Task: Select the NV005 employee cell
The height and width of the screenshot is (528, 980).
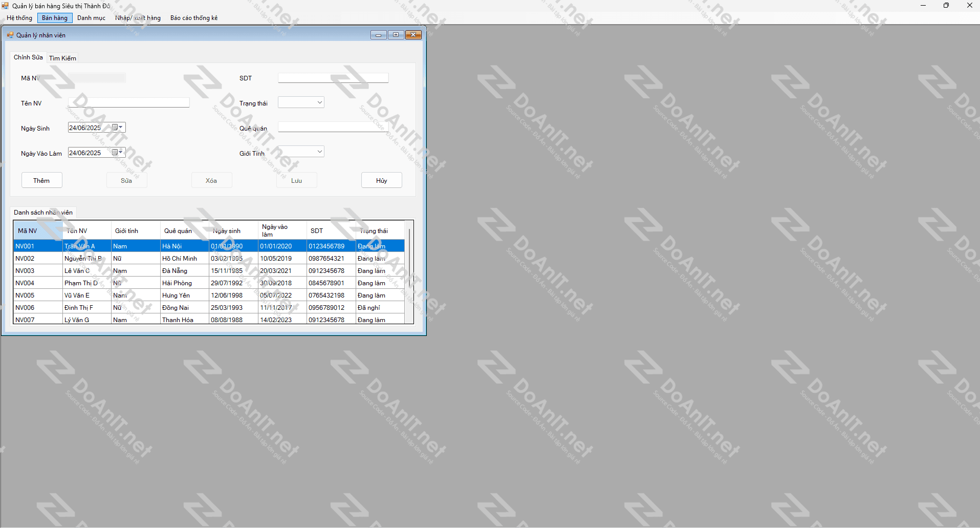Action: tap(38, 295)
